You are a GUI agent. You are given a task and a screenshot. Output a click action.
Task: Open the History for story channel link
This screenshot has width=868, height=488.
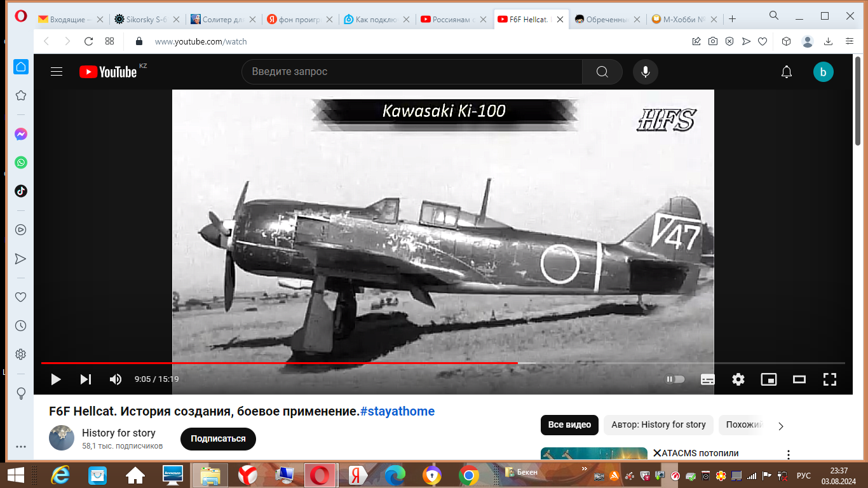click(119, 433)
